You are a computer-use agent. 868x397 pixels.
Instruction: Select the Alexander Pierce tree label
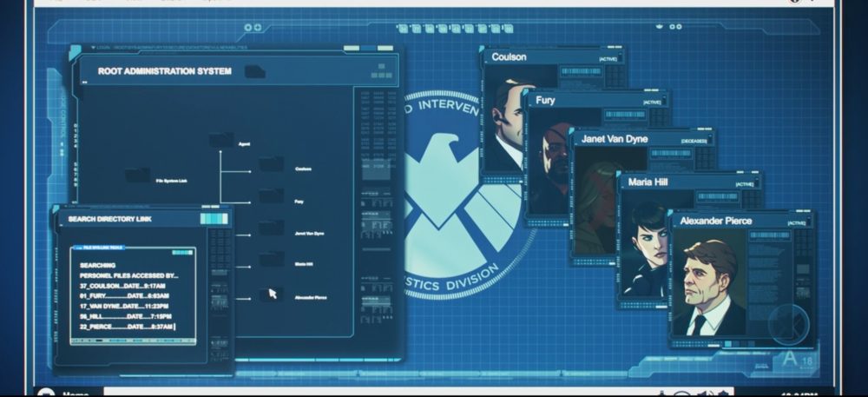[311, 298]
